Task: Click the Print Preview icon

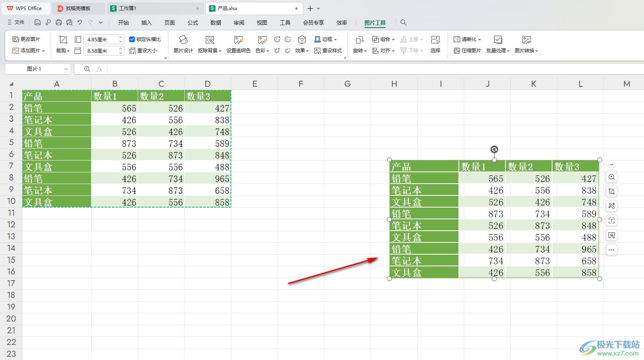Action: pyautogui.click(x=69, y=23)
